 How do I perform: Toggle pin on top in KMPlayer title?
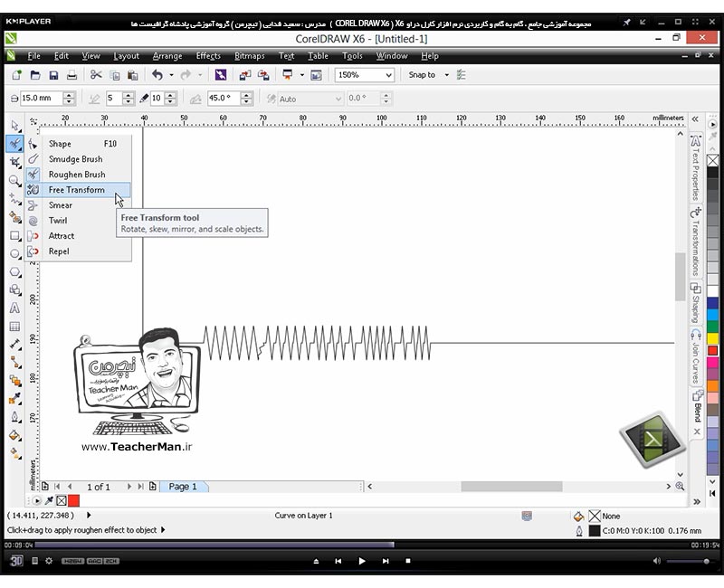click(626, 22)
